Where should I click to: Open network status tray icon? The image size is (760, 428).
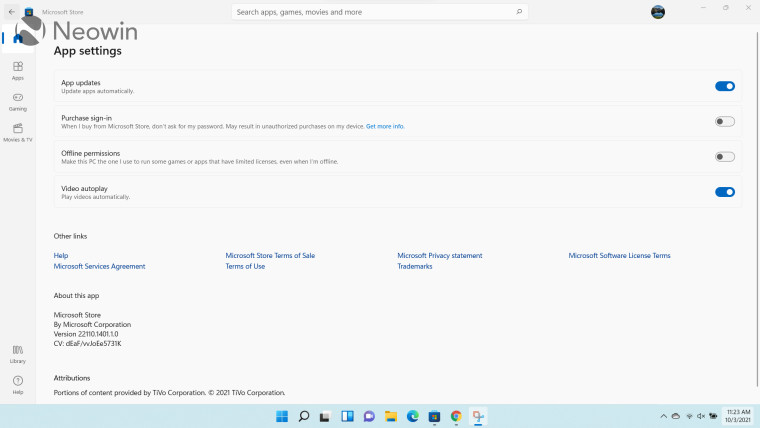click(x=689, y=416)
